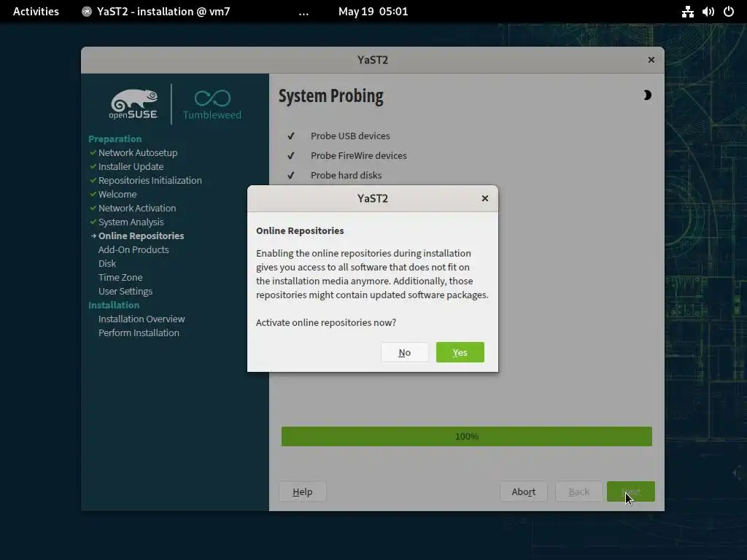
Task: Select System Analysis step
Action: [x=131, y=222]
